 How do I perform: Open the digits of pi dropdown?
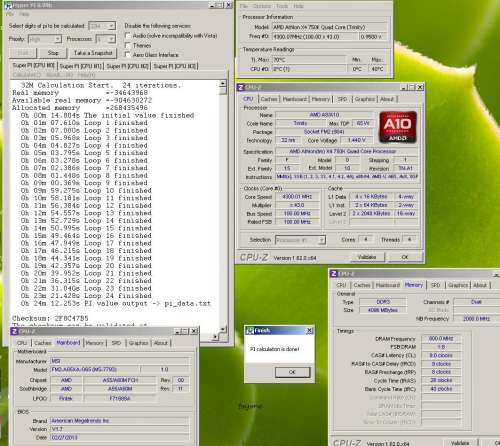point(112,26)
